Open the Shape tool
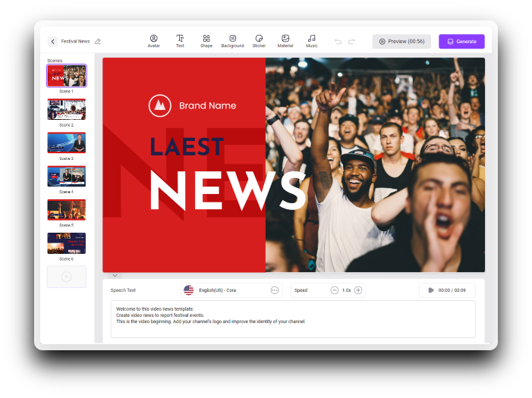The height and width of the screenshot is (398, 532). (x=206, y=41)
